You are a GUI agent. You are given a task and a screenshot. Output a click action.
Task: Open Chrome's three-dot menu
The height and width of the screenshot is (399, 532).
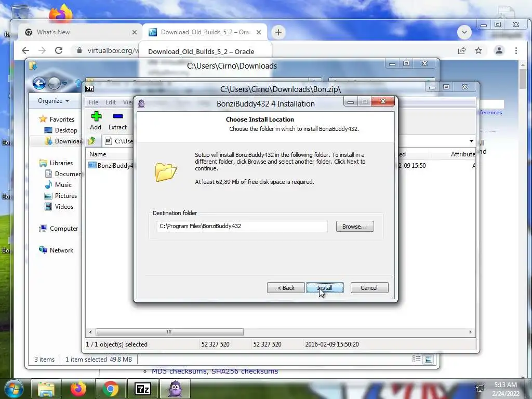tap(516, 50)
